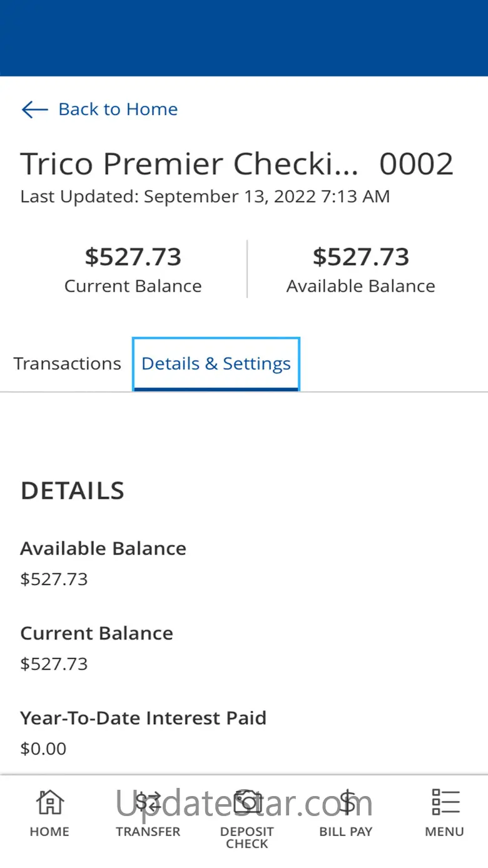Click the Trico Premier Checking account title
This screenshot has height=868, width=488.
coord(189,164)
